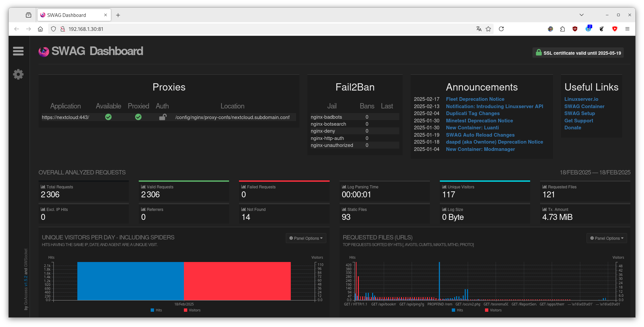
Task: Open Panel Options for the Requested Files panel
Action: pos(607,238)
